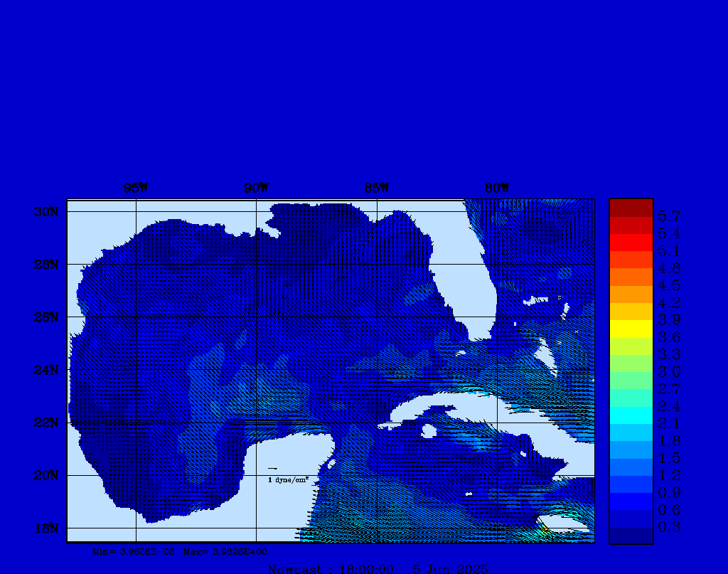Select the 18N latitude label
728x574 pixels.
pos(45,528)
